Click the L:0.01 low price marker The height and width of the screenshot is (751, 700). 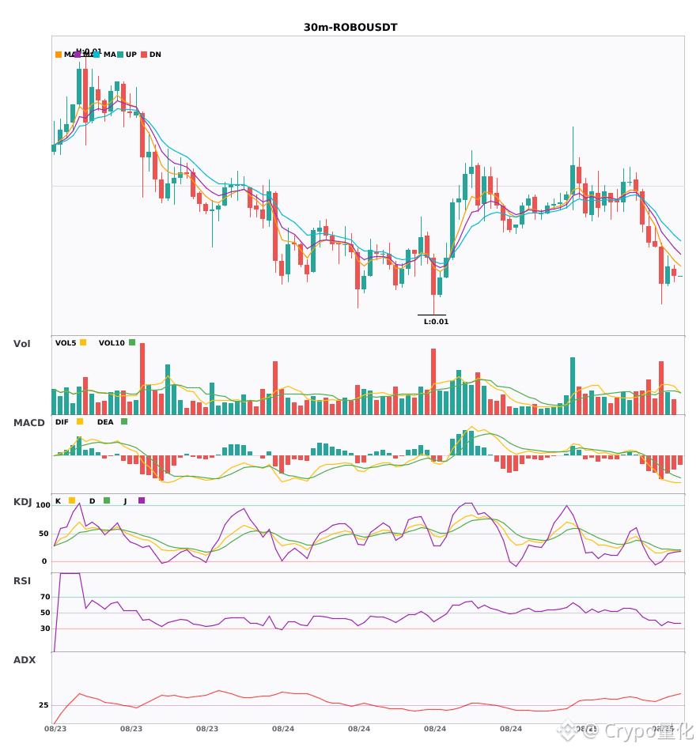436,322
